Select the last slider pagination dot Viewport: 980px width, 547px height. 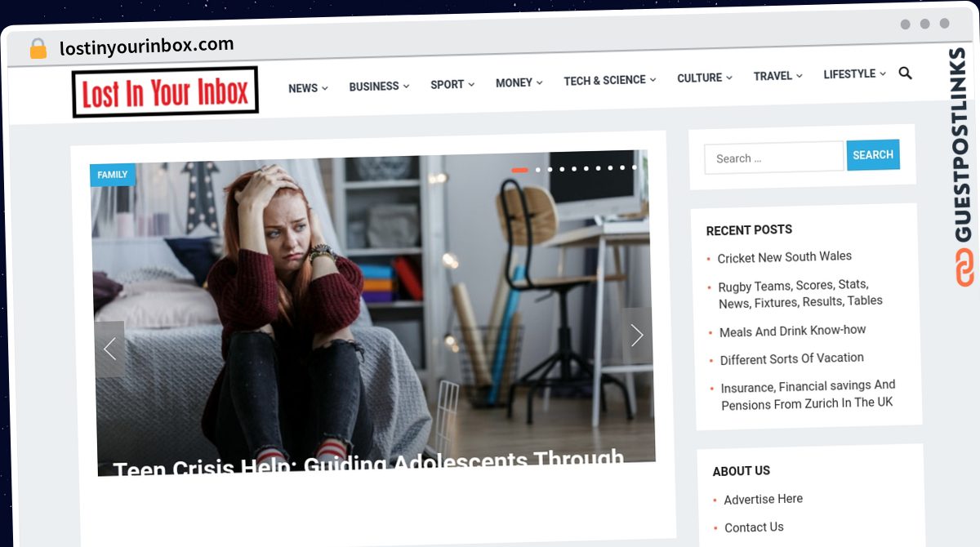[635, 167]
